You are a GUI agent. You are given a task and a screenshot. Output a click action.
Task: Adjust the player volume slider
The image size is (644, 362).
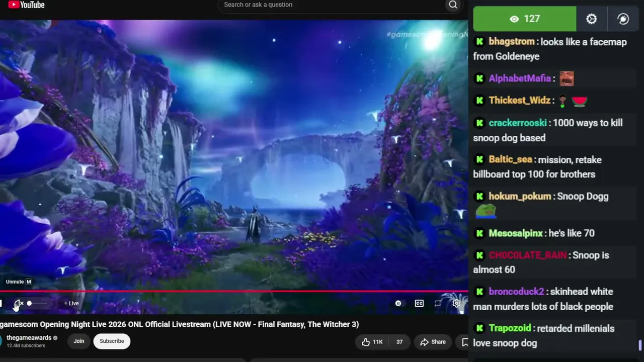coord(38,303)
